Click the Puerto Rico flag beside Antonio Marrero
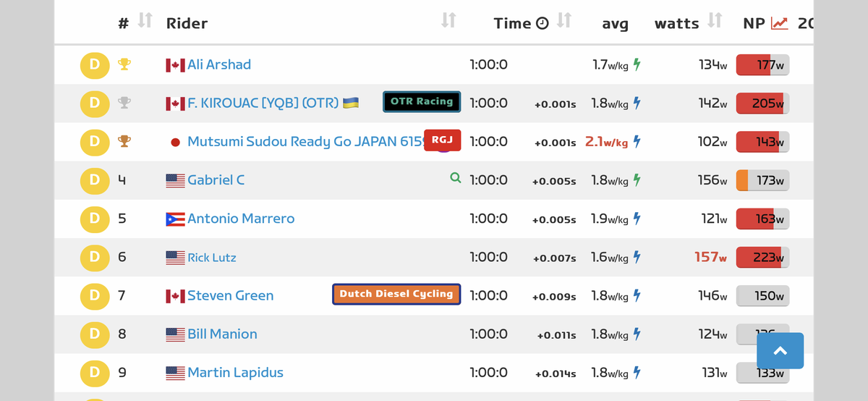The width and height of the screenshot is (868, 401). coord(175,219)
